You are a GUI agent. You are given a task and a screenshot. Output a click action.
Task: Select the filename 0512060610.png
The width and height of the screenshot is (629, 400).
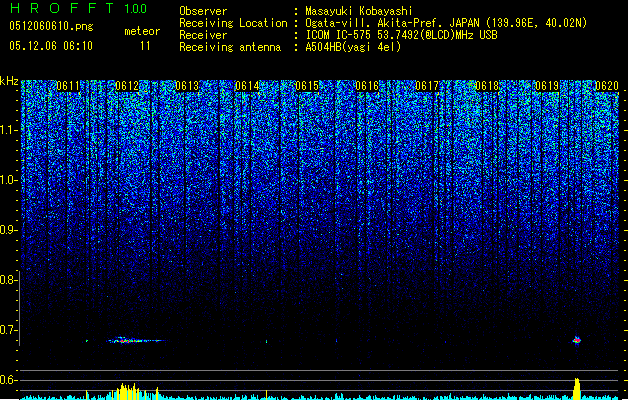click(51, 26)
